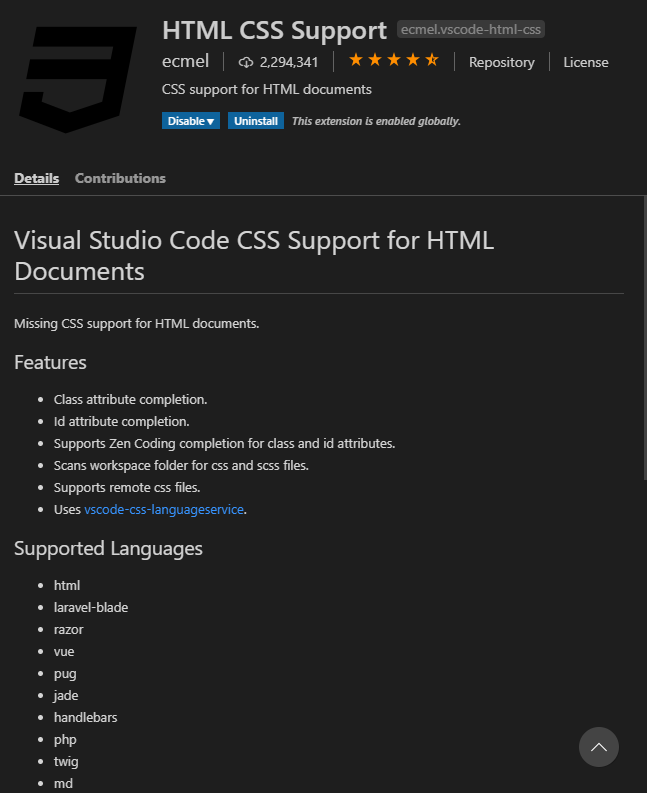Click the Features heading
Viewport: 647px width, 793px height.
coord(50,362)
